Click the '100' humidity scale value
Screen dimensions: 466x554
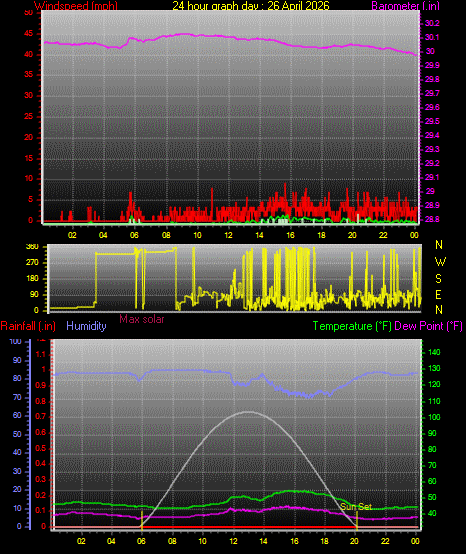16,341
